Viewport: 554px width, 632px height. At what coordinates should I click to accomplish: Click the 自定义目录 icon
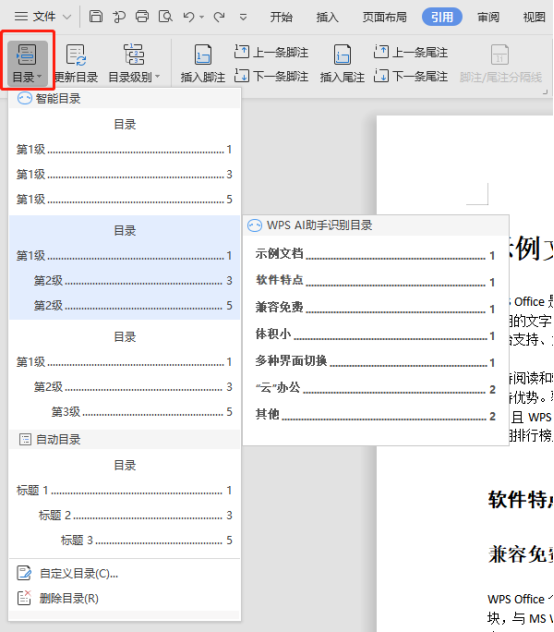coord(24,573)
